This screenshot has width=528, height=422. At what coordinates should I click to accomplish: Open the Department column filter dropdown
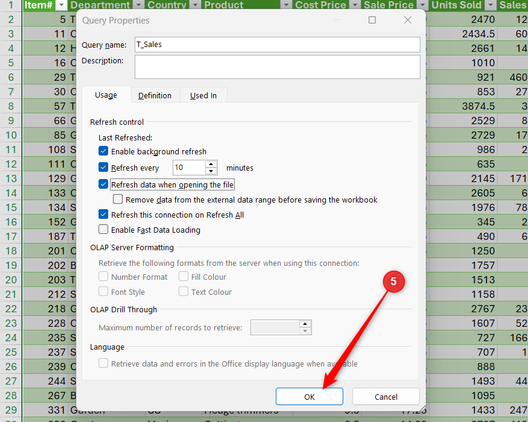139,5
